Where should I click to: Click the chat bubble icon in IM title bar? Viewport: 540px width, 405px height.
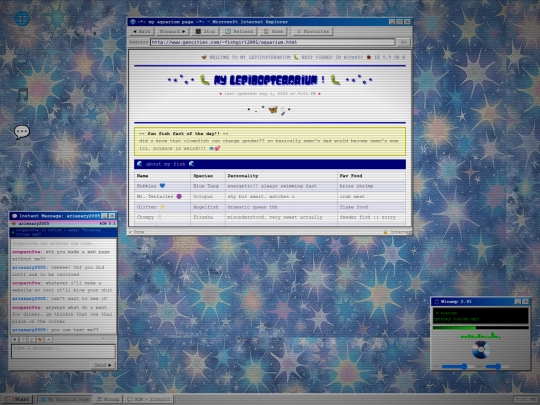[x=14, y=216]
